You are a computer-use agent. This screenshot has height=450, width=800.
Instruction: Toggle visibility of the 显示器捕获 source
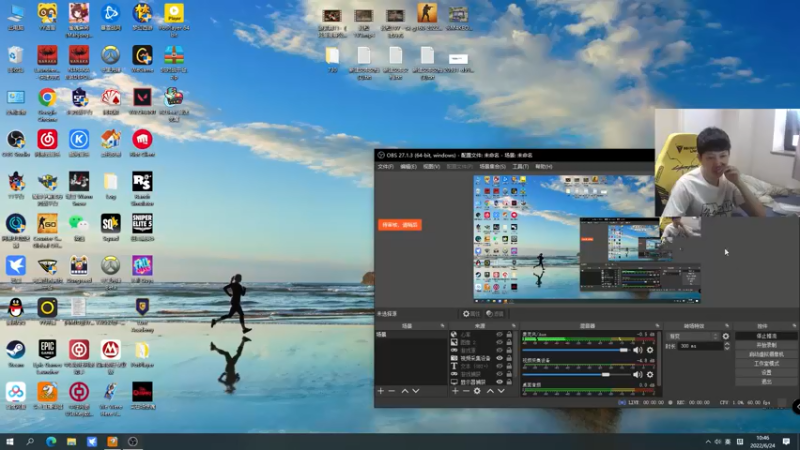[499, 382]
